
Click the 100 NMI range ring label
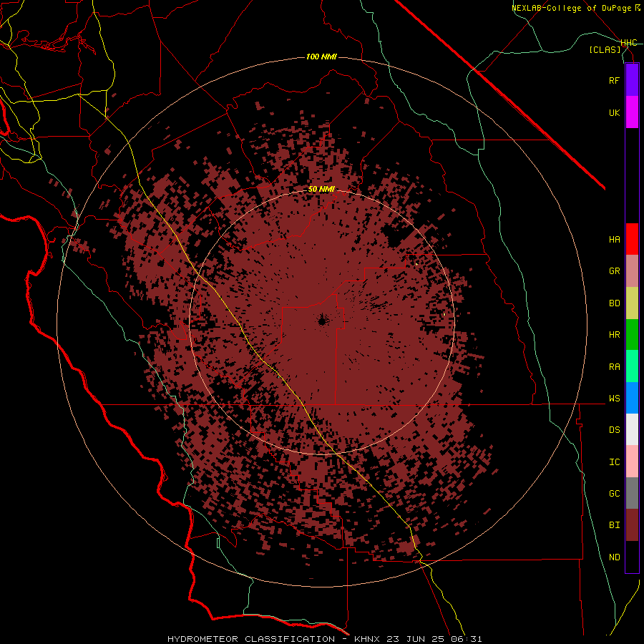coord(321,57)
